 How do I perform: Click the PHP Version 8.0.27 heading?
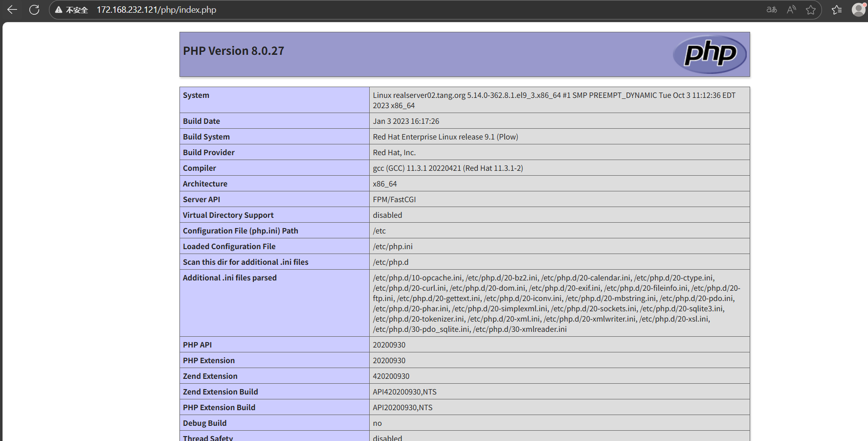click(234, 51)
